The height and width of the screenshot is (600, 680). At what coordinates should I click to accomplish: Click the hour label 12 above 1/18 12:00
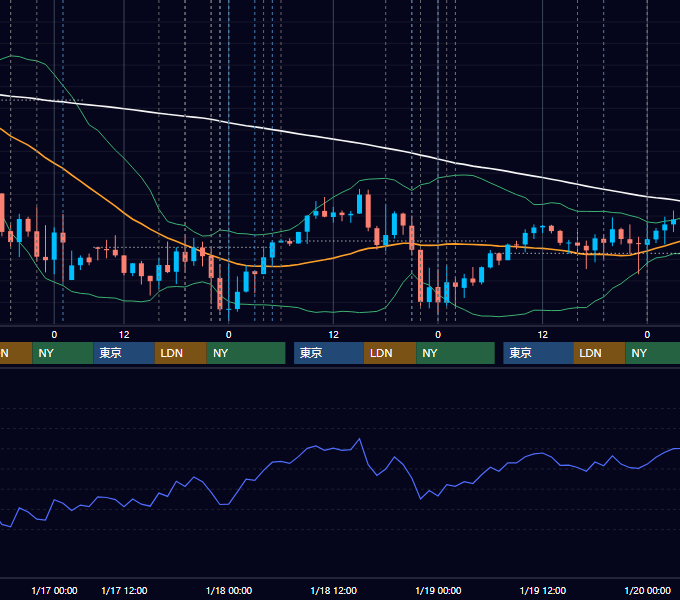[333, 335]
